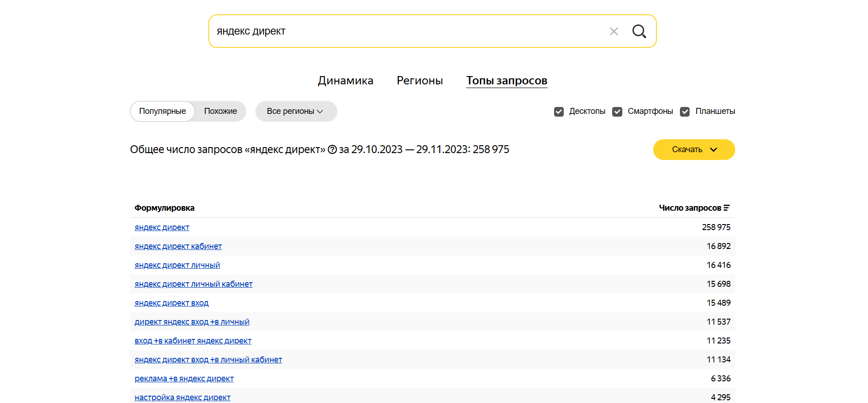The image size is (868, 403).
Task: Open the реклама +в яндекс директ link
Action: pos(184,379)
